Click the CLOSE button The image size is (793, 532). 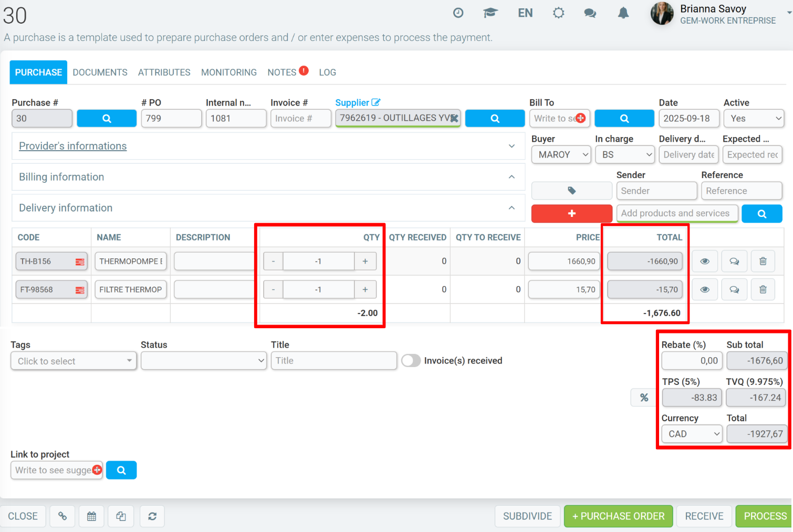pos(23,516)
